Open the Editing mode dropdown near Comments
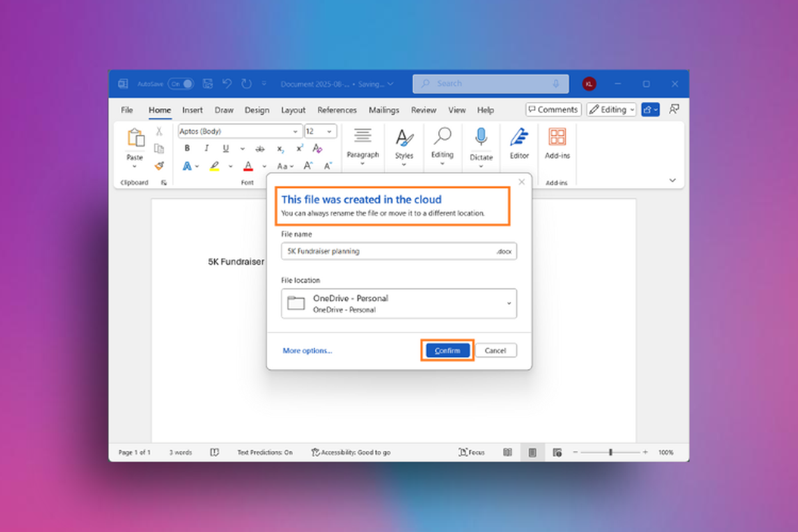Image resolution: width=798 pixels, height=532 pixels. coord(612,110)
